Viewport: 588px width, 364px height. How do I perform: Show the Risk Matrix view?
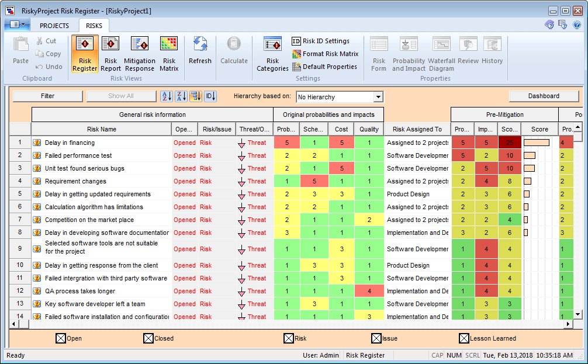168,53
